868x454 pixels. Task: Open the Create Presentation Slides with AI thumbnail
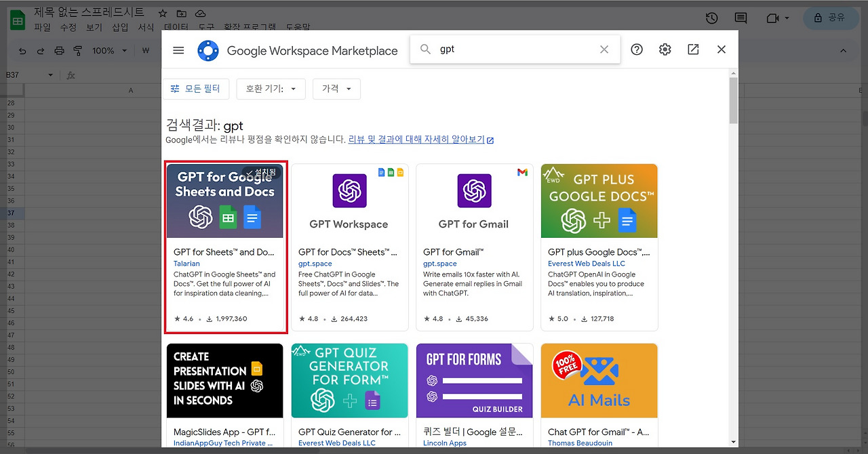click(225, 380)
